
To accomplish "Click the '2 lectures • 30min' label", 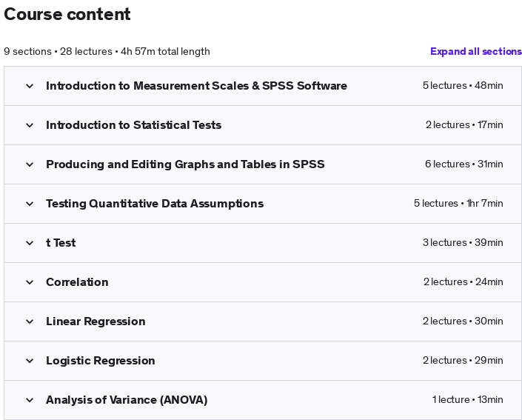I will [463, 321].
